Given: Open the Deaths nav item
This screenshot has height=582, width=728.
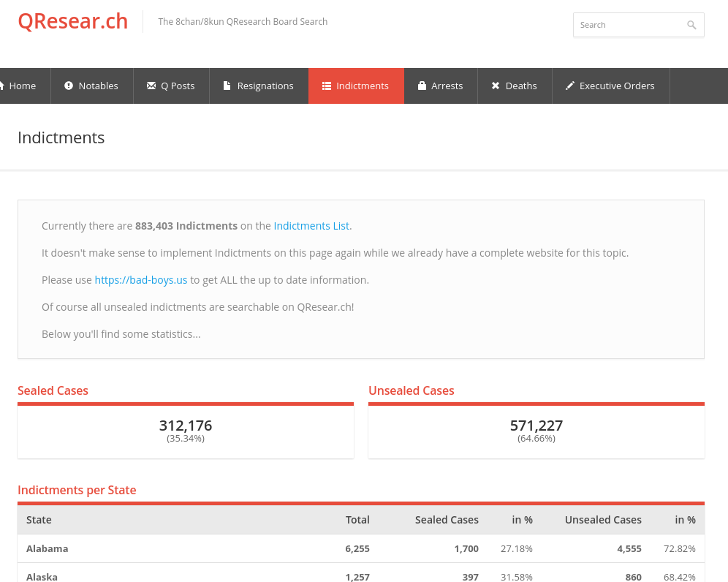Looking at the screenshot, I should tap(515, 86).
